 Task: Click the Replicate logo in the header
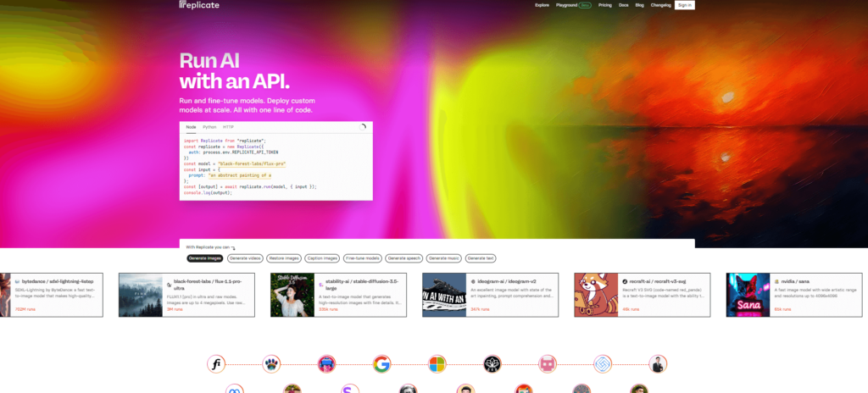pyautogui.click(x=199, y=5)
